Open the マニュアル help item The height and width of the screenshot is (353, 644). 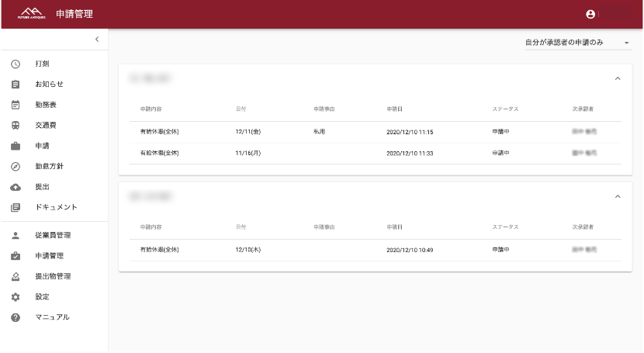point(52,317)
